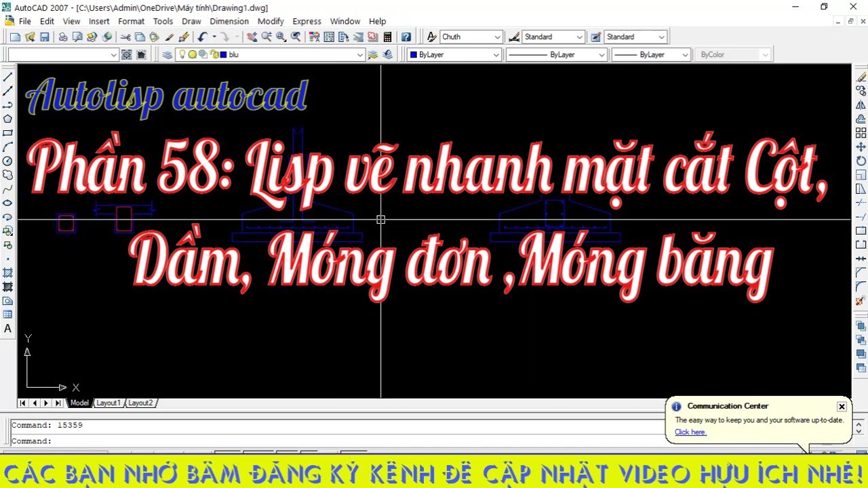Select the Mirror tool in Modify toolbar
Screen dimensions: 868x488
[861, 105]
